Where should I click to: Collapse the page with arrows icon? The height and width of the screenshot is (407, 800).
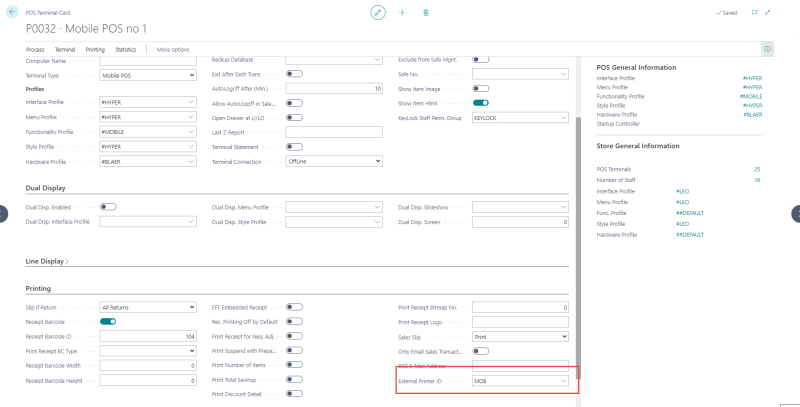pyautogui.click(x=767, y=12)
